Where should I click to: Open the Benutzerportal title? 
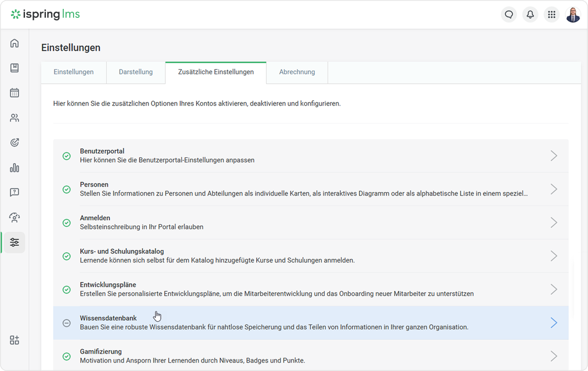(102, 151)
